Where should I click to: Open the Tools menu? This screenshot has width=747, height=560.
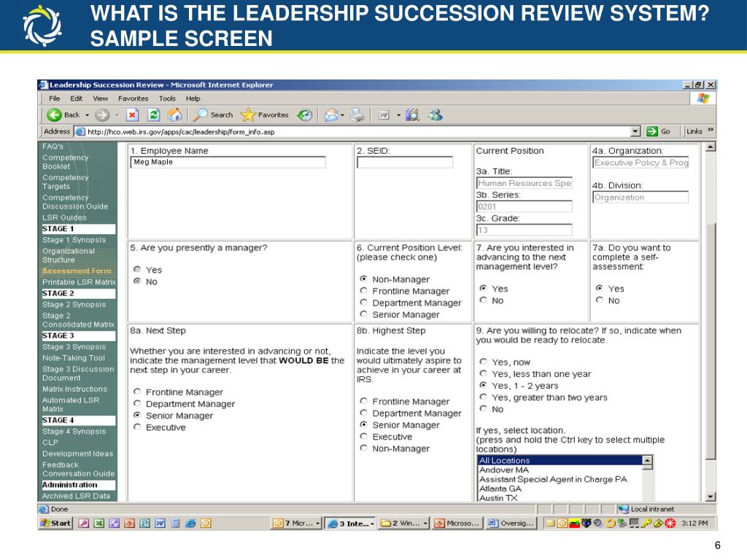[x=167, y=98]
